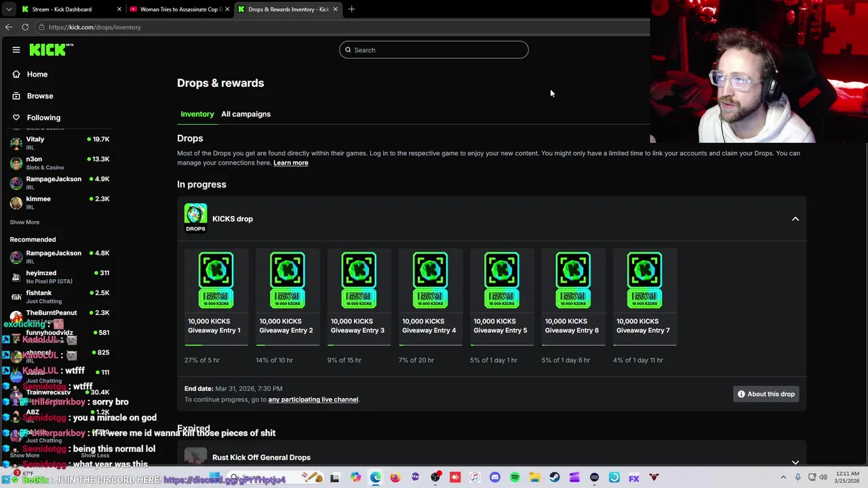Viewport: 868px width, 488px height.
Task: Switch to Inventory tab
Action: coord(197,114)
